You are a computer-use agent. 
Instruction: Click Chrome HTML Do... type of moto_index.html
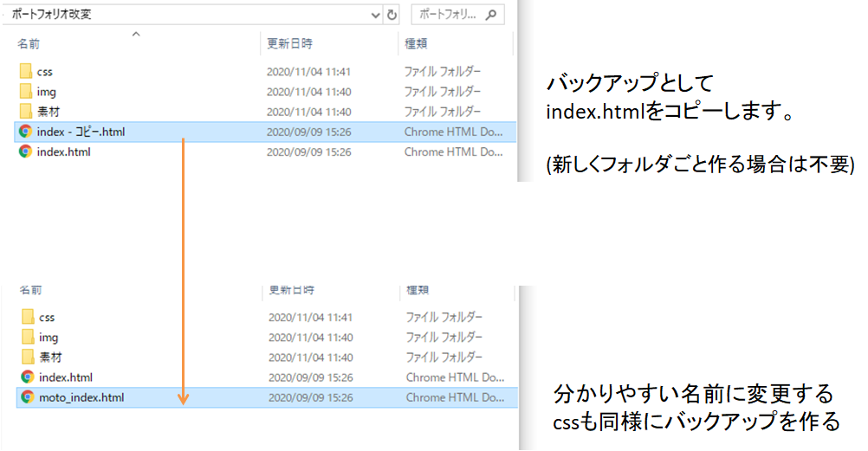click(455, 397)
